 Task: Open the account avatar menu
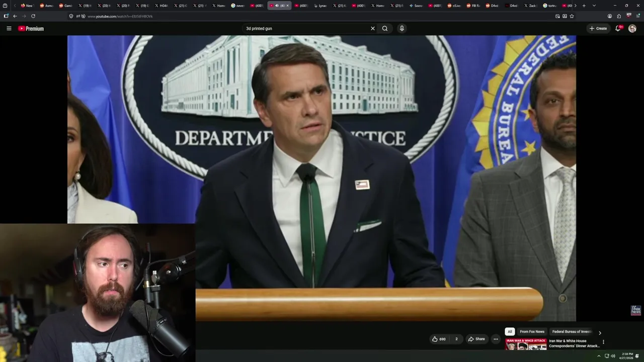coord(632,29)
